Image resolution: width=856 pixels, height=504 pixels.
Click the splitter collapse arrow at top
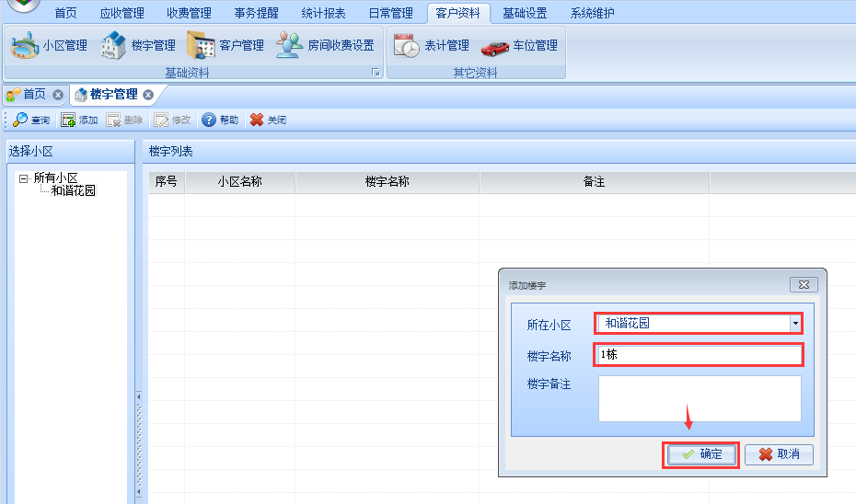(139, 396)
